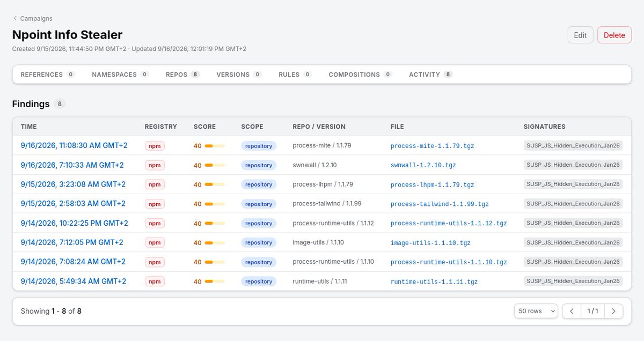Click repo text 'process-runtime-utils / 1.1.10'
Image resolution: width=644 pixels, height=341 pixels.
tap(333, 262)
